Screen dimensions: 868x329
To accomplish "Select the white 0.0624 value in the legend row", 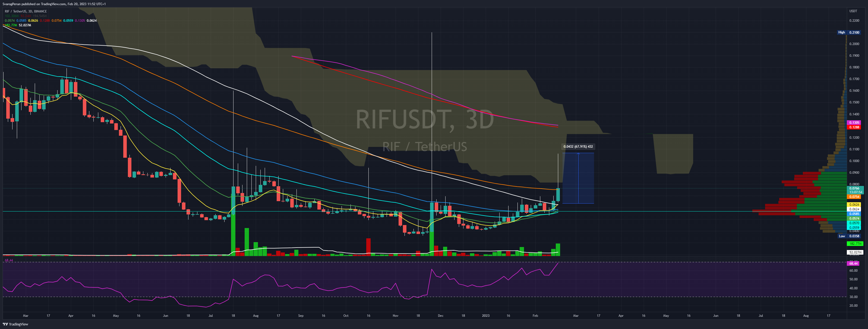I will [x=92, y=21].
